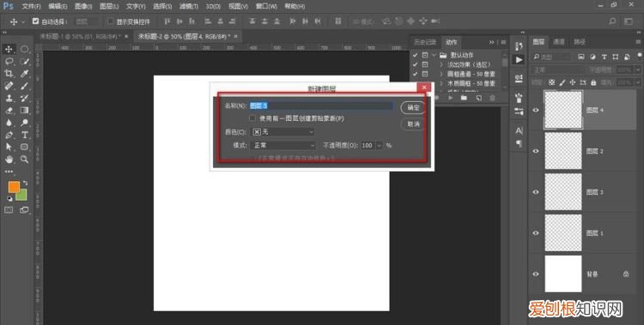Switch to the 通道 channels tab
Image resolution: width=644 pixels, height=325 pixels.
[x=559, y=41]
